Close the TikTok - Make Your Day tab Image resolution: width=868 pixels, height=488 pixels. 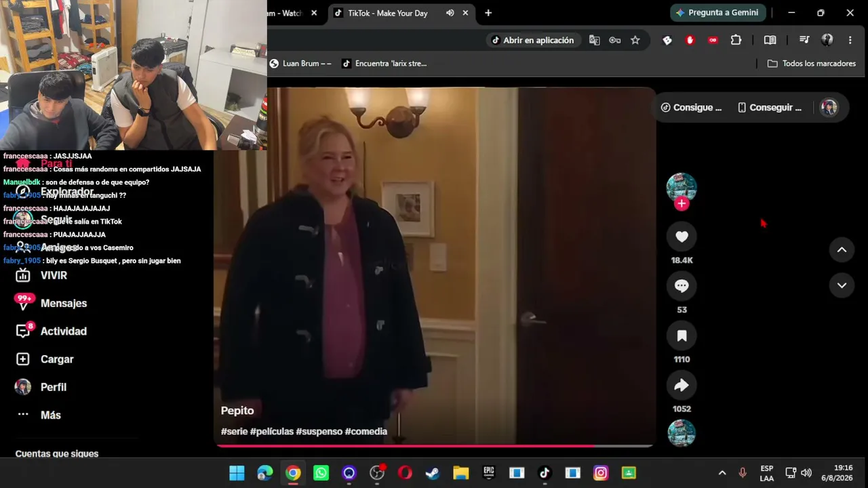(x=465, y=13)
